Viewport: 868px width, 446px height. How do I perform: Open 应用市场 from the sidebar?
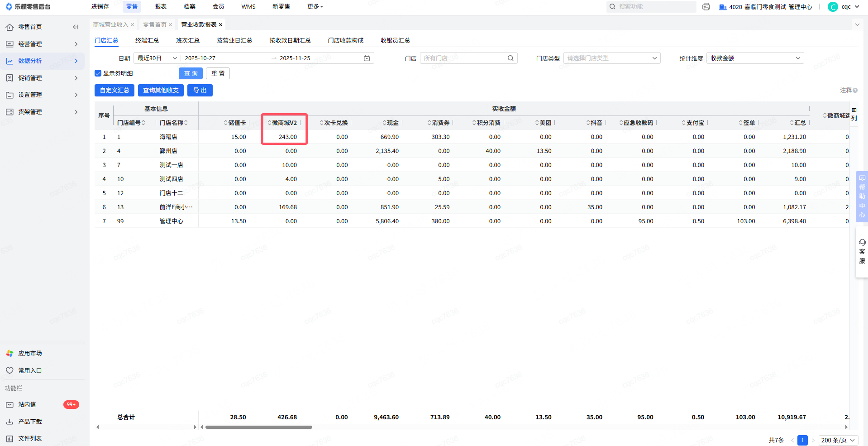[x=30, y=353]
